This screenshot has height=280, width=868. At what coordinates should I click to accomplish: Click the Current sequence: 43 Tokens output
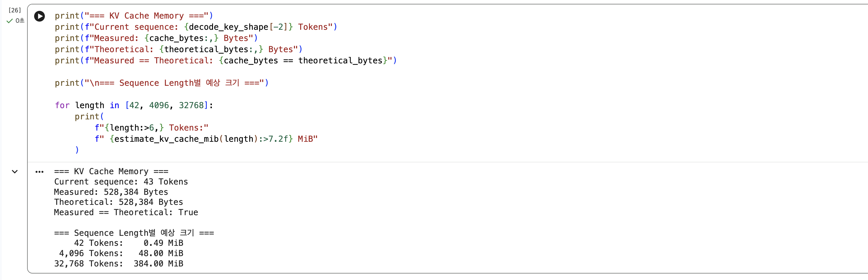click(121, 182)
